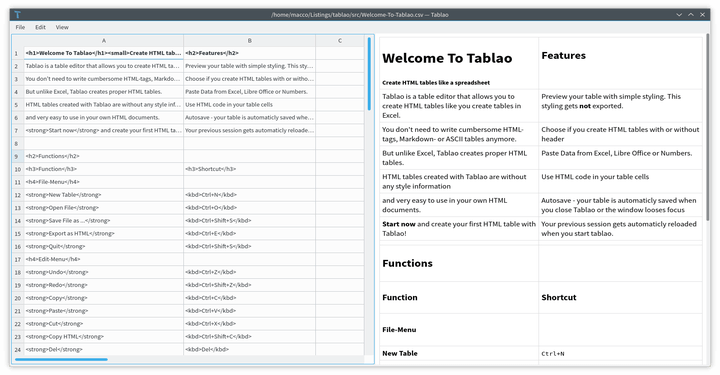This screenshot has height=375, width=720.
Task: Select cell '<strong>Redo</strong>'
Action: (104, 285)
